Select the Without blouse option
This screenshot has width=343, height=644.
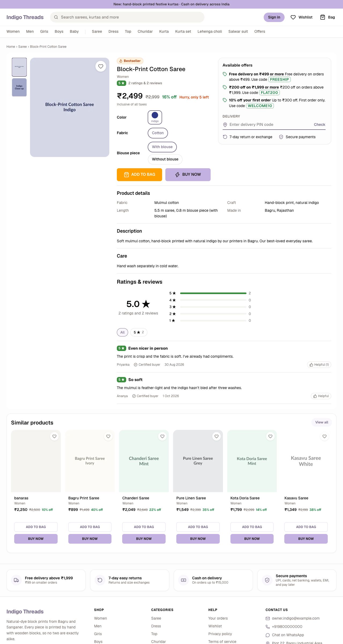(165, 159)
